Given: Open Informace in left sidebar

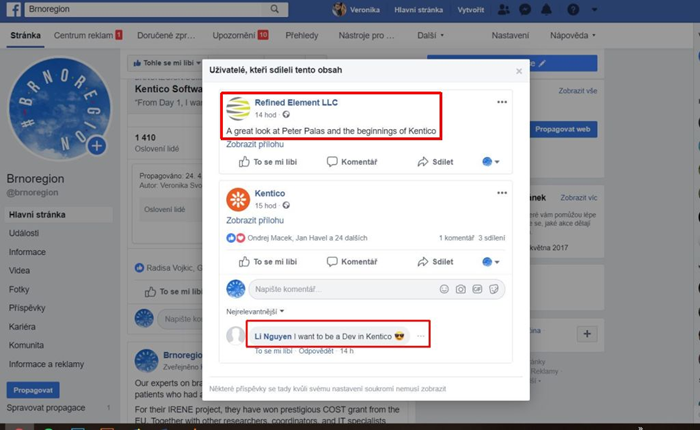Looking at the screenshot, I should pyautogui.click(x=27, y=252).
